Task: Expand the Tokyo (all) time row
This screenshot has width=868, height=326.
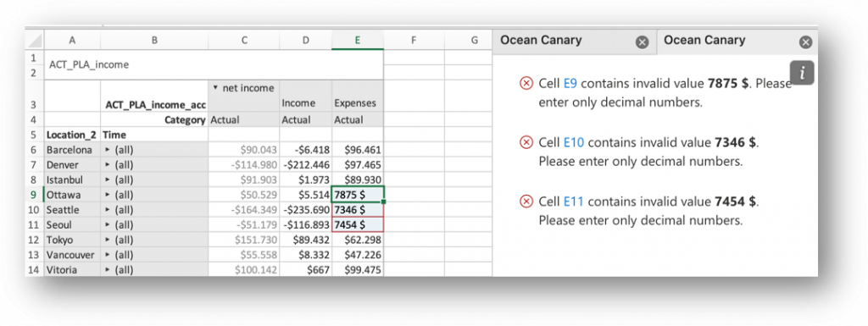Action: (108, 240)
